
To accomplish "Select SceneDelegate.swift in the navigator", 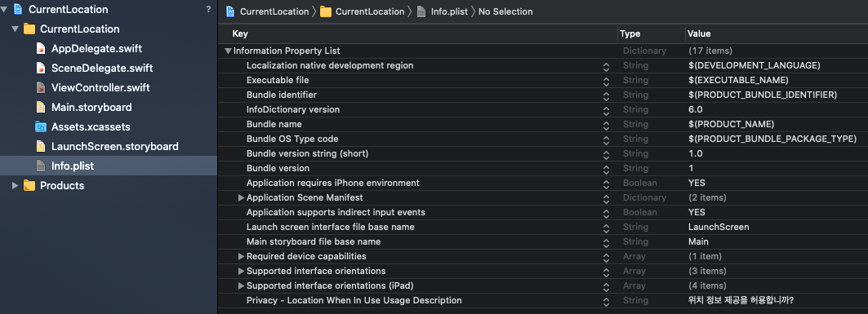I will click(102, 69).
